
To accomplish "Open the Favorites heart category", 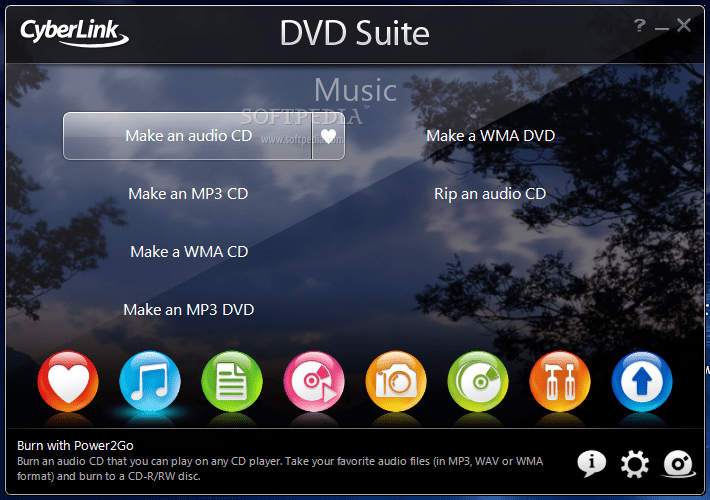I will coord(68,381).
